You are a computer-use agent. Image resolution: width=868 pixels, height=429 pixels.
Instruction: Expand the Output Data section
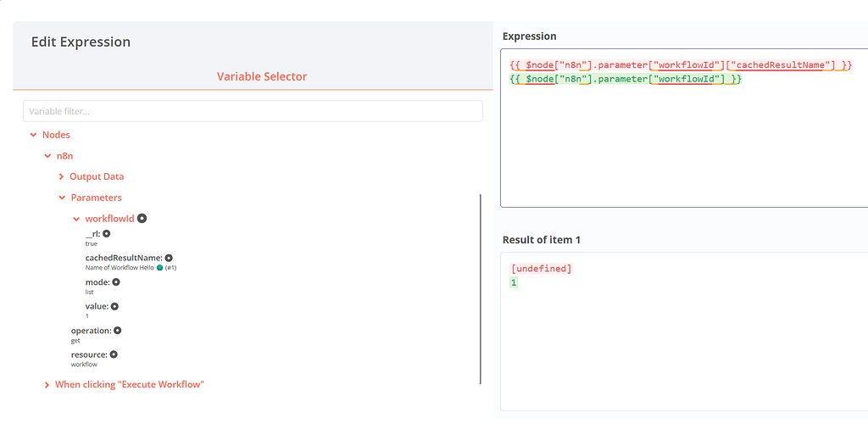(x=62, y=176)
